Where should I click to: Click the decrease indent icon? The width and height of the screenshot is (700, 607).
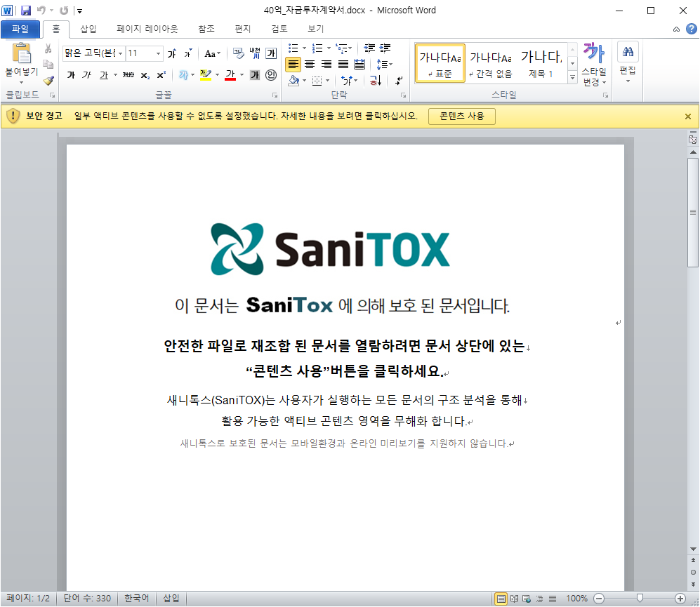(x=369, y=48)
